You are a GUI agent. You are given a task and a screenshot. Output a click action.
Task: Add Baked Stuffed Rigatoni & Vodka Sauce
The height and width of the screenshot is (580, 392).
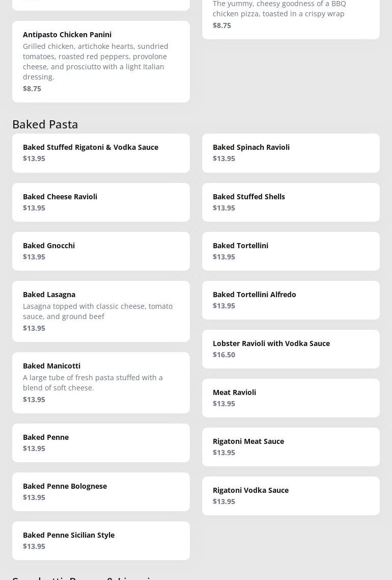pos(101,153)
